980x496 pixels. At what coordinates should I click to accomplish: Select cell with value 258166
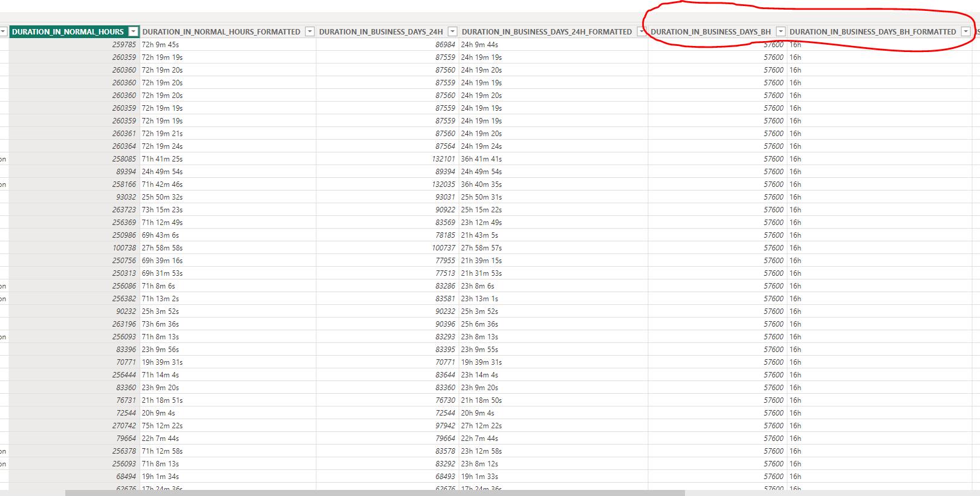coord(74,184)
